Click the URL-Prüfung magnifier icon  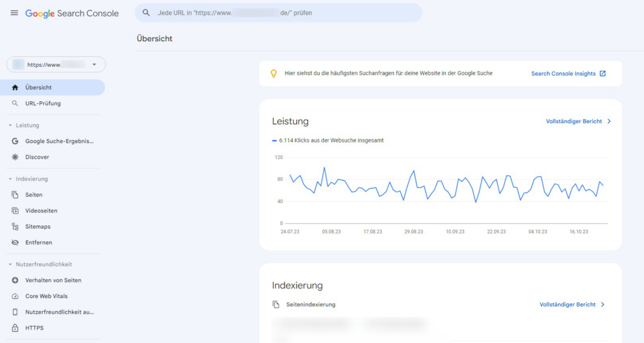click(x=15, y=103)
